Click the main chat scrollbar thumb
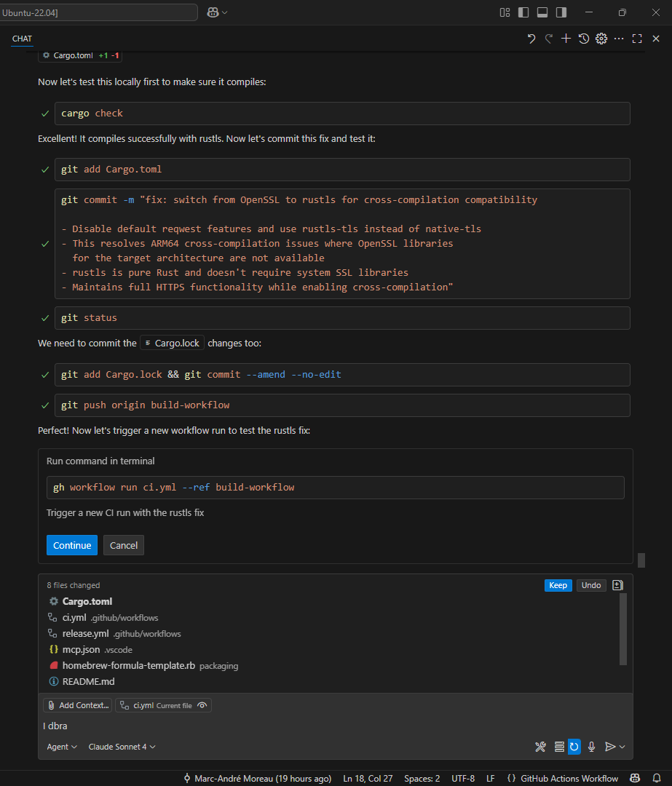 click(x=641, y=560)
